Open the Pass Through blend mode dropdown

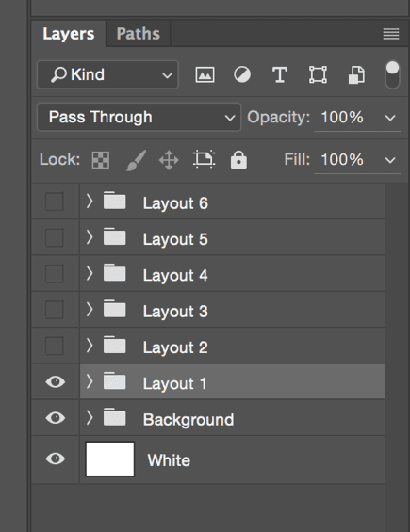coord(139,117)
